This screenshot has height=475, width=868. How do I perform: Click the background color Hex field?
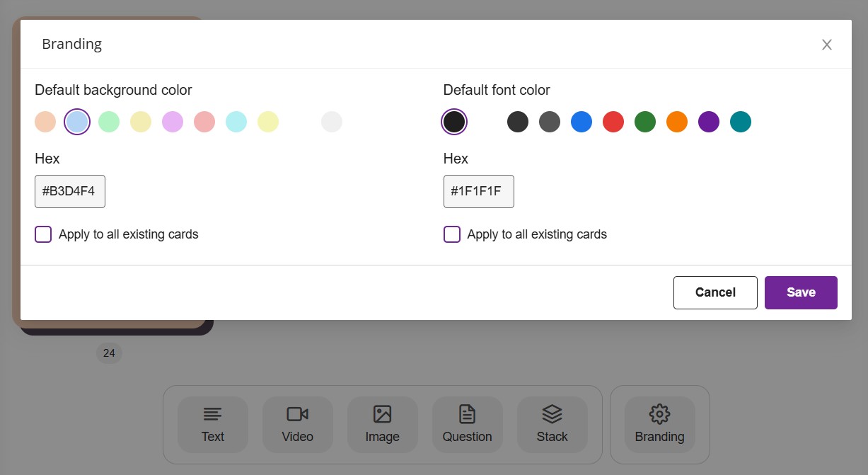coord(70,191)
